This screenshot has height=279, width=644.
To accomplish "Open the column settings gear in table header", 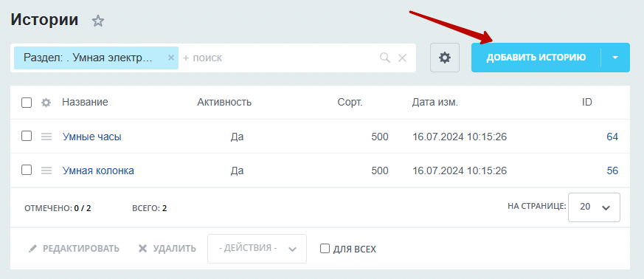I will (46, 103).
